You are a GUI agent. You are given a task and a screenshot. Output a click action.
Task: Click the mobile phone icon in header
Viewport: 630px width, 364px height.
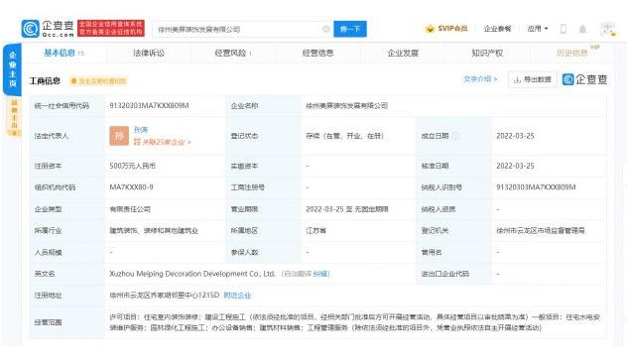tap(564, 29)
